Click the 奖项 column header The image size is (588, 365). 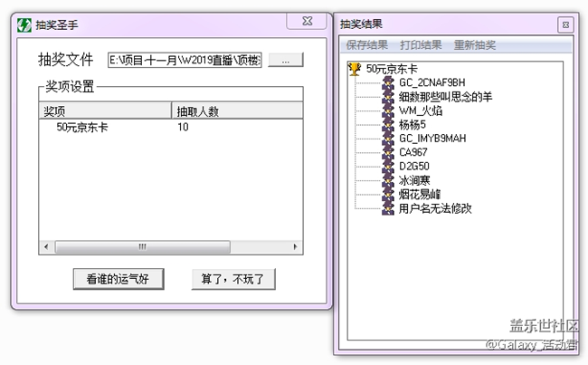(105, 111)
